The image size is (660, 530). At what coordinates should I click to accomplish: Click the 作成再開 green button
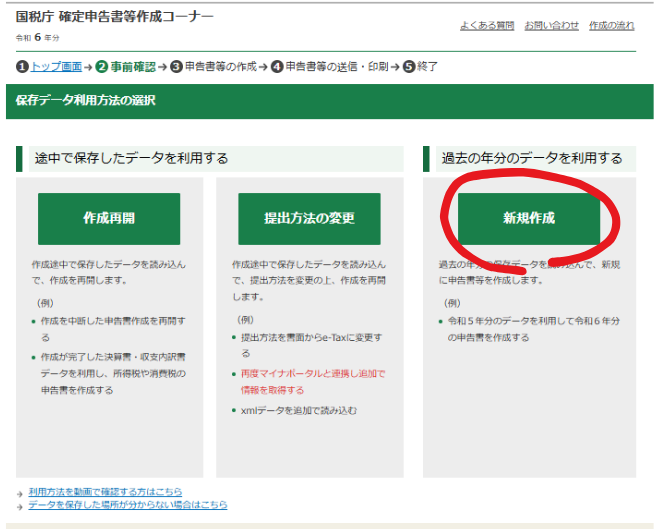109,219
